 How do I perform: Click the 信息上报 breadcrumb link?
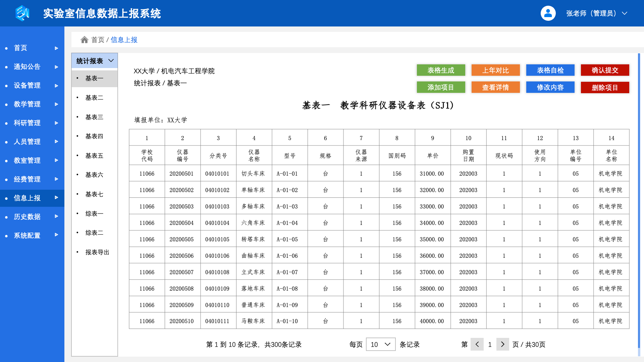tap(124, 40)
